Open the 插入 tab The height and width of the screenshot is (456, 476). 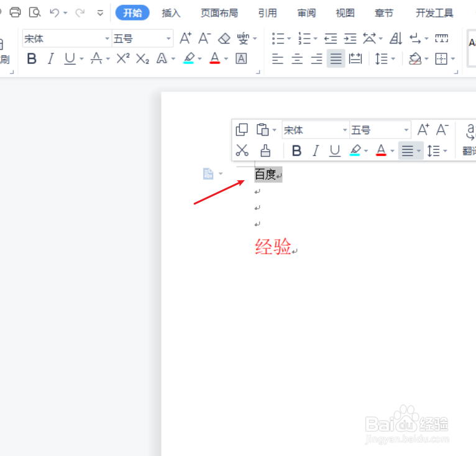point(172,13)
